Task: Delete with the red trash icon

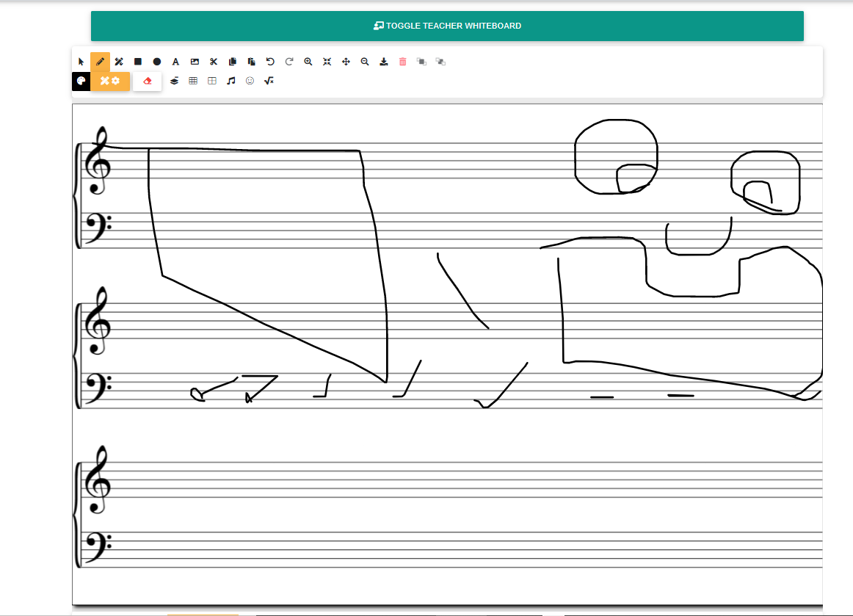Action: pyautogui.click(x=402, y=62)
